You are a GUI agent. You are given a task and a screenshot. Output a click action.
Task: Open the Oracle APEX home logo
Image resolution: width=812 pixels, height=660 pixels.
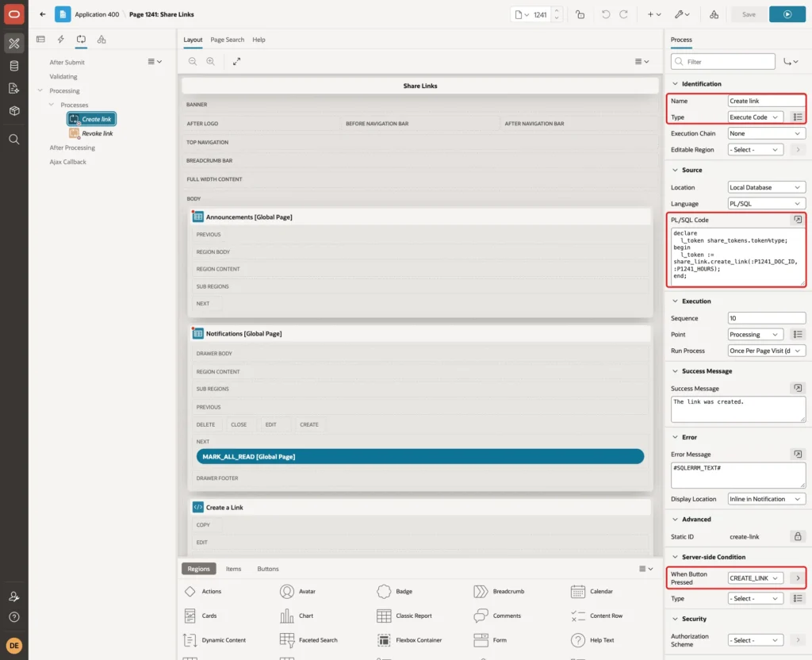click(14, 14)
